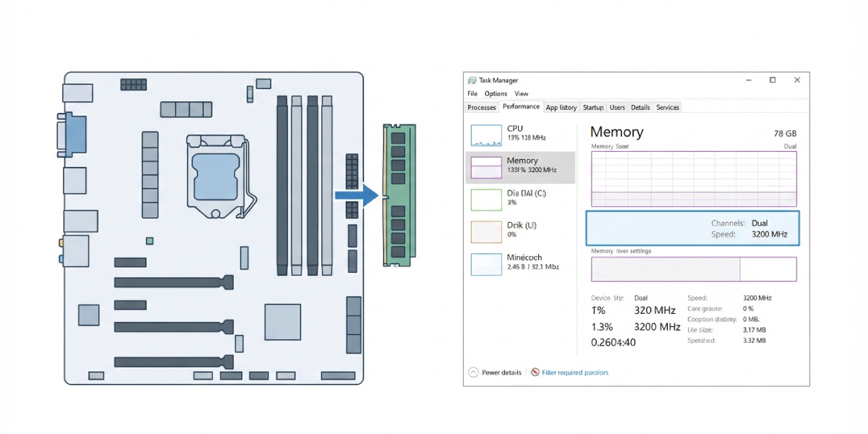This screenshot has height=434, width=868.
Task: Open the View menu
Action: (522, 94)
